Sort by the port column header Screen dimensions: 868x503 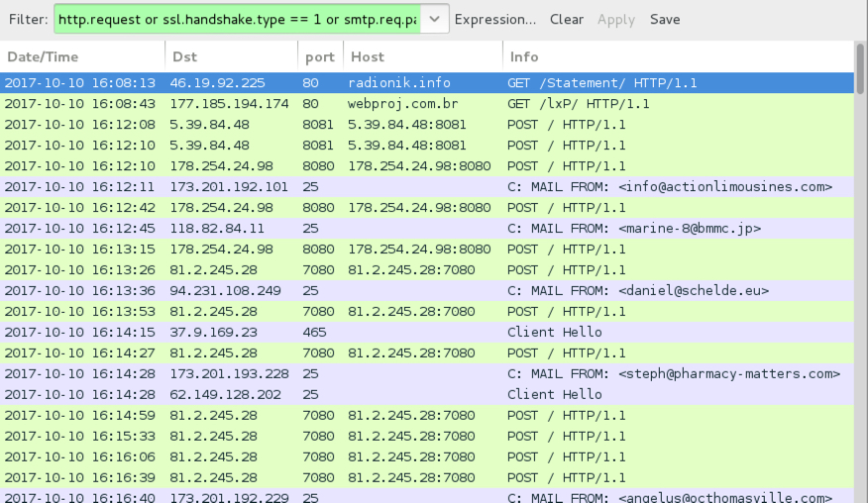tap(320, 57)
